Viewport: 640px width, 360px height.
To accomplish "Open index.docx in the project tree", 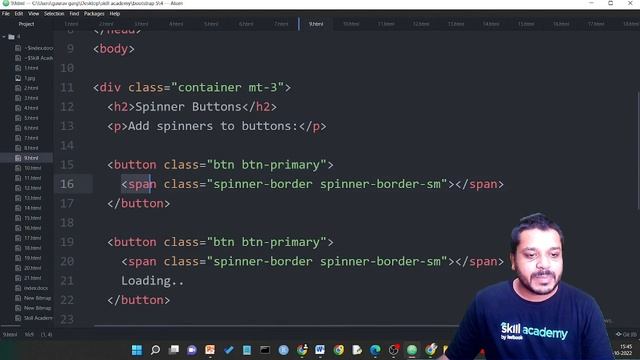I will tap(36, 288).
